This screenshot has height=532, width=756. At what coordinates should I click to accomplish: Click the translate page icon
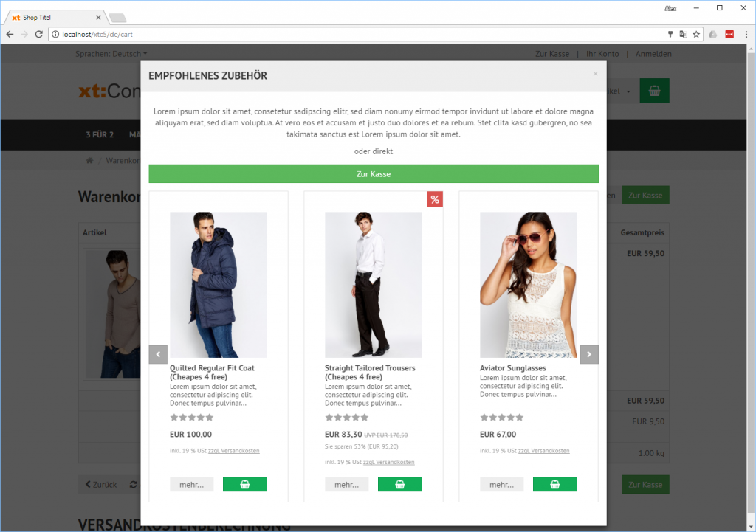pos(683,34)
